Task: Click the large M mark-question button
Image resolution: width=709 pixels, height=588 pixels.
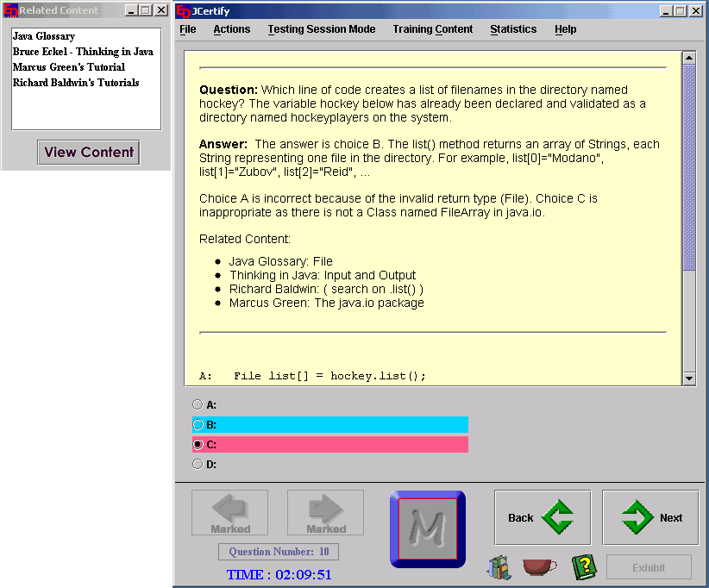Action: click(x=427, y=529)
